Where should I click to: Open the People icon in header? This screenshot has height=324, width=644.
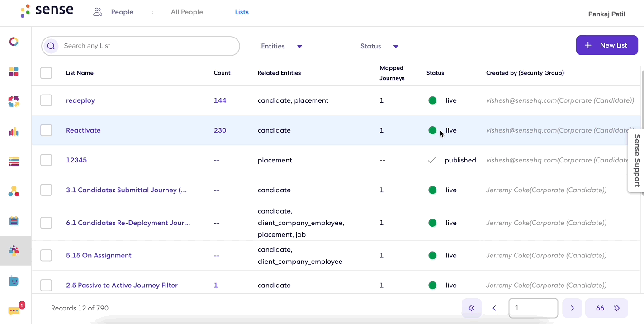click(98, 12)
